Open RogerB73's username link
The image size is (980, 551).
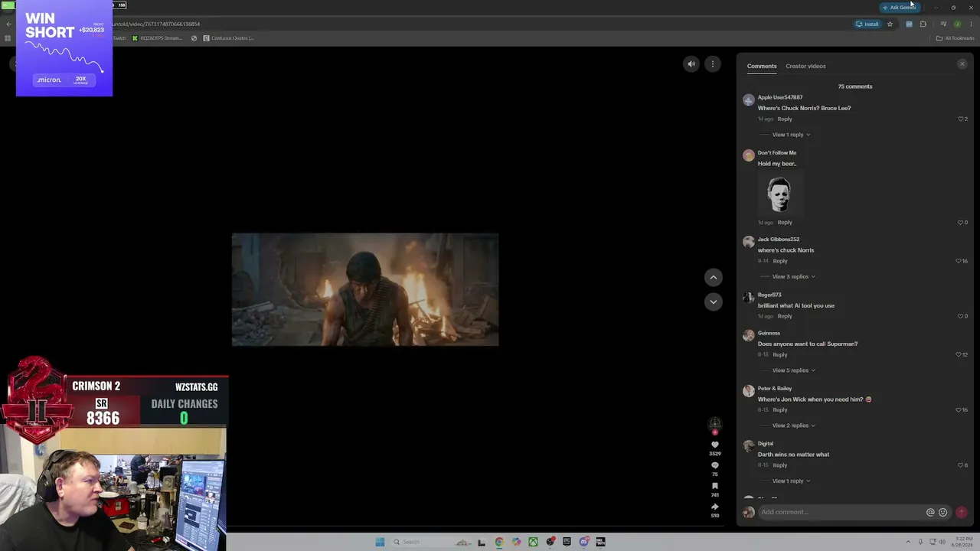point(769,295)
